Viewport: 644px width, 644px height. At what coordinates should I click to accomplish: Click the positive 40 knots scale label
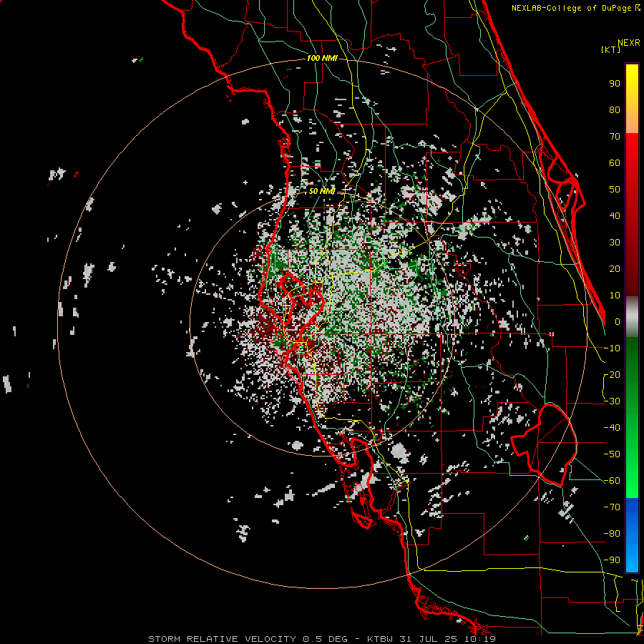615,216
